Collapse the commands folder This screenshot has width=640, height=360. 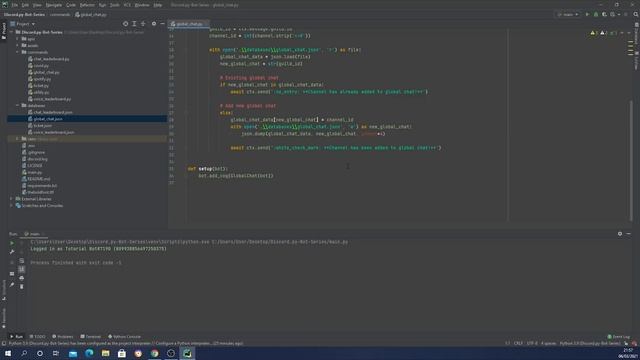pyautogui.click(x=18, y=52)
